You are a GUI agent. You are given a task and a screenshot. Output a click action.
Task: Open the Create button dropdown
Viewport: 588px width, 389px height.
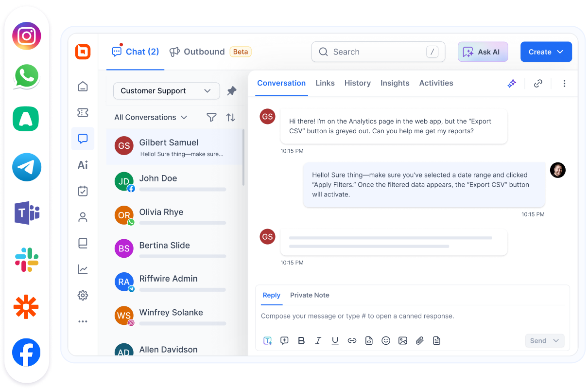pos(546,52)
